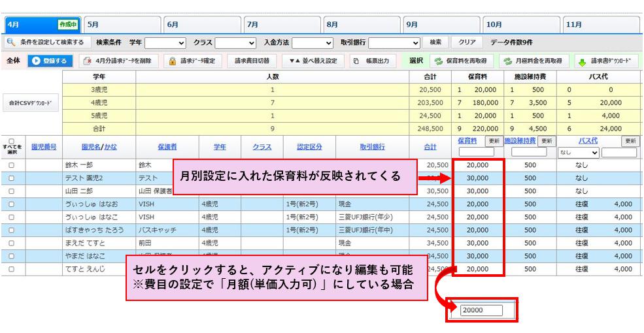Click the 検索 search button
This screenshot has height=333, width=644.
pyautogui.click(x=435, y=42)
